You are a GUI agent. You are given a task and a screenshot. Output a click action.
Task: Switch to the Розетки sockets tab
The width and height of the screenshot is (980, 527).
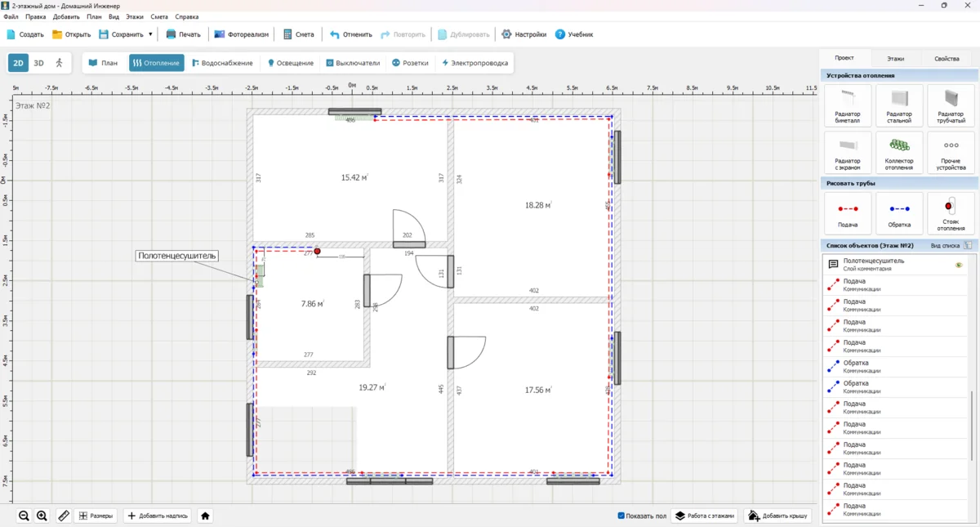pyautogui.click(x=410, y=63)
